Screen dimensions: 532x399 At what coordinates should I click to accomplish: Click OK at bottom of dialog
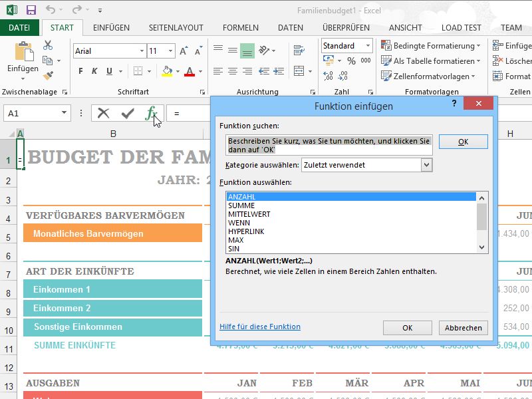tap(408, 328)
